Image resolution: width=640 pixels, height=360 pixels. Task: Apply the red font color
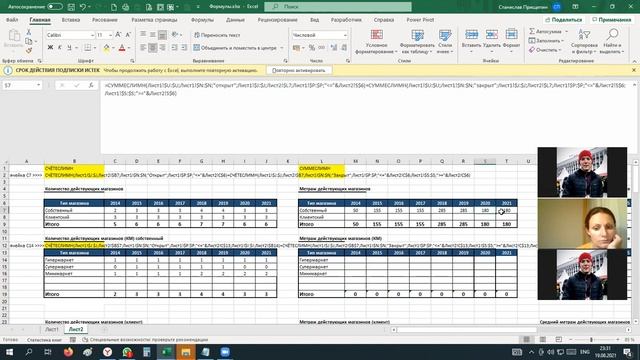[122, 48]
